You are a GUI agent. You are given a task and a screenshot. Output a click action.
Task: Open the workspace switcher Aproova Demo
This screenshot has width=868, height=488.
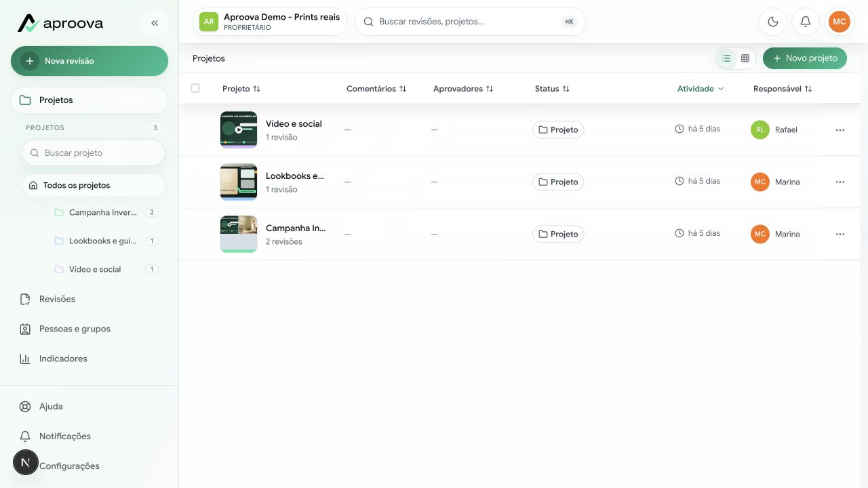point(270,22)
